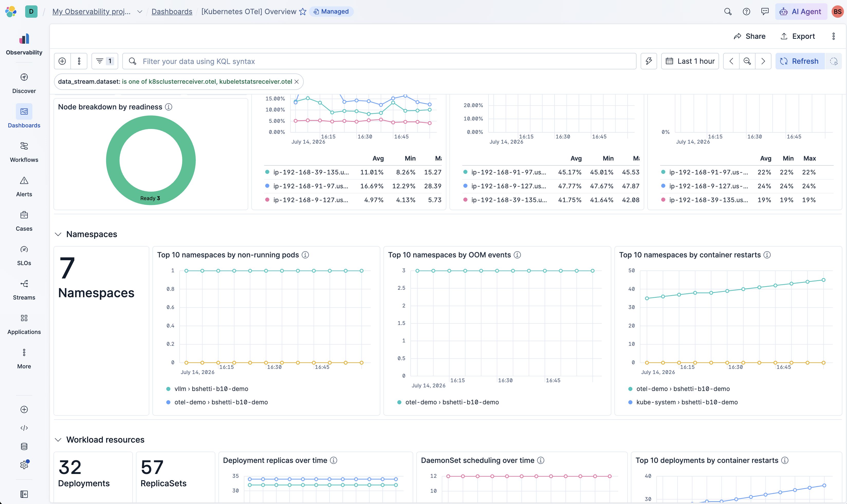This screenshot has width=847, height=504.
Task: Collapse the Namespaces section
Action: (58, 234)
